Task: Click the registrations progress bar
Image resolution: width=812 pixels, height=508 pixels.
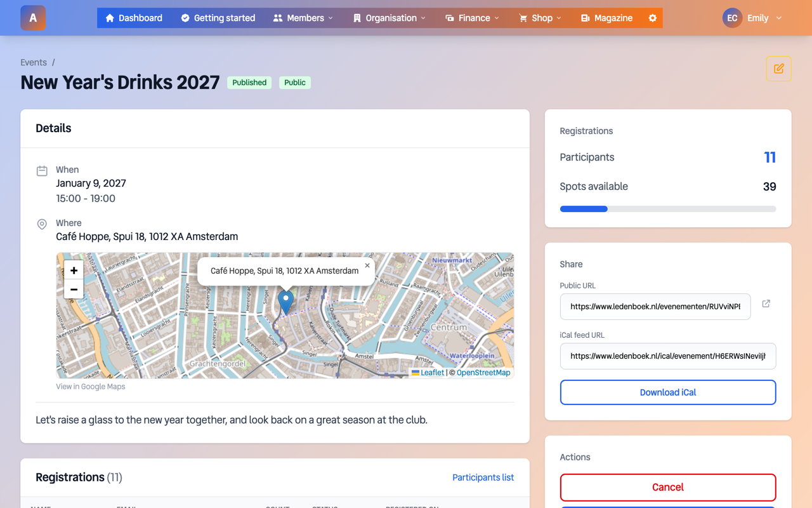Action: [668, 209]
